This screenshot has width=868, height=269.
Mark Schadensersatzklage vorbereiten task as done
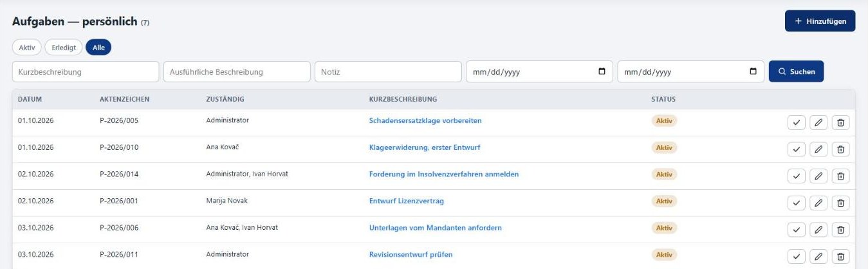797,122
